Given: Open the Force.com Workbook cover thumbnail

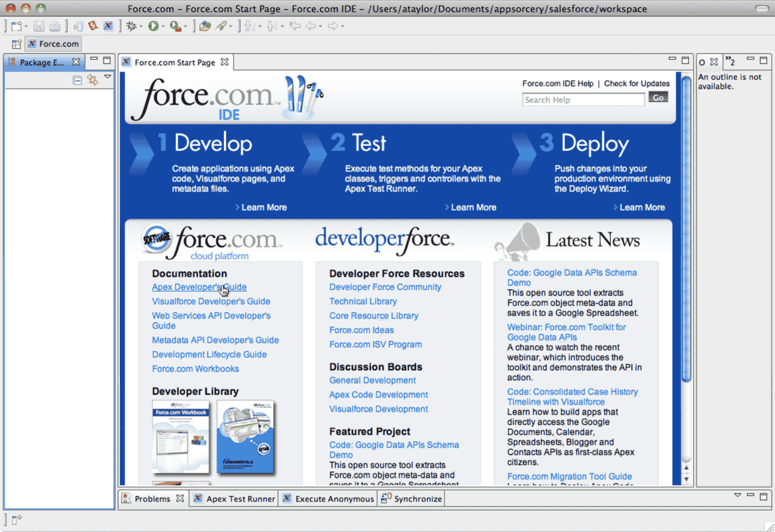Looking at the screenshot, I should 181,437.
